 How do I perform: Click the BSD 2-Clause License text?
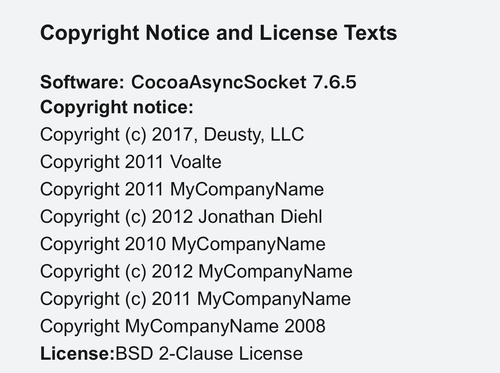pos(209,354)
